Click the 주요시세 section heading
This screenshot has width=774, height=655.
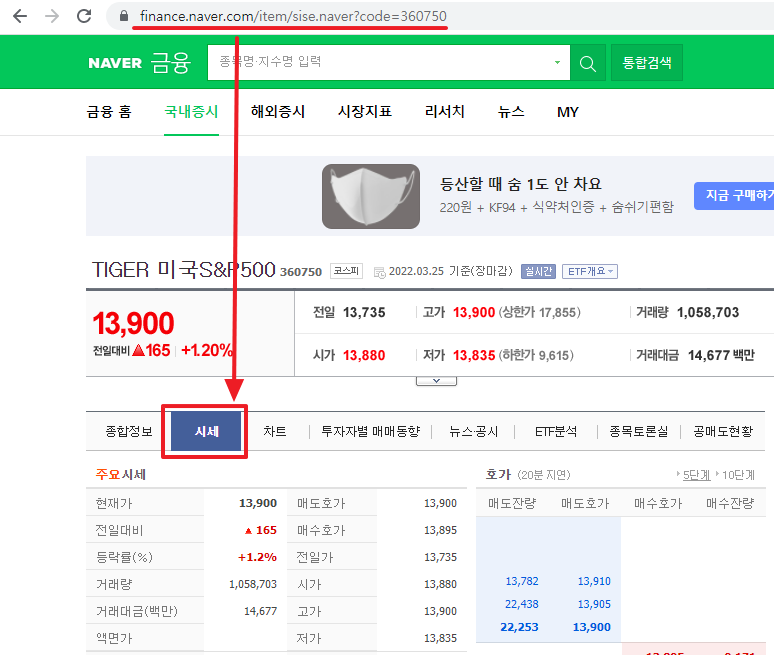click(120, 475)
